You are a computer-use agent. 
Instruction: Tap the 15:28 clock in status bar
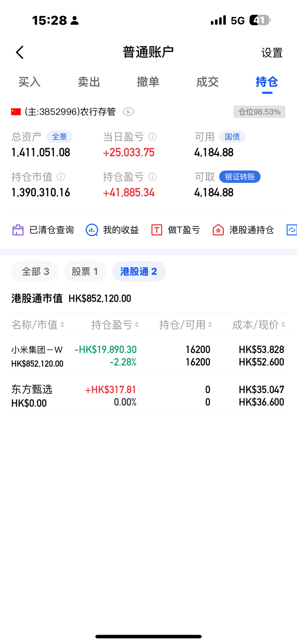tap(49, 20)
